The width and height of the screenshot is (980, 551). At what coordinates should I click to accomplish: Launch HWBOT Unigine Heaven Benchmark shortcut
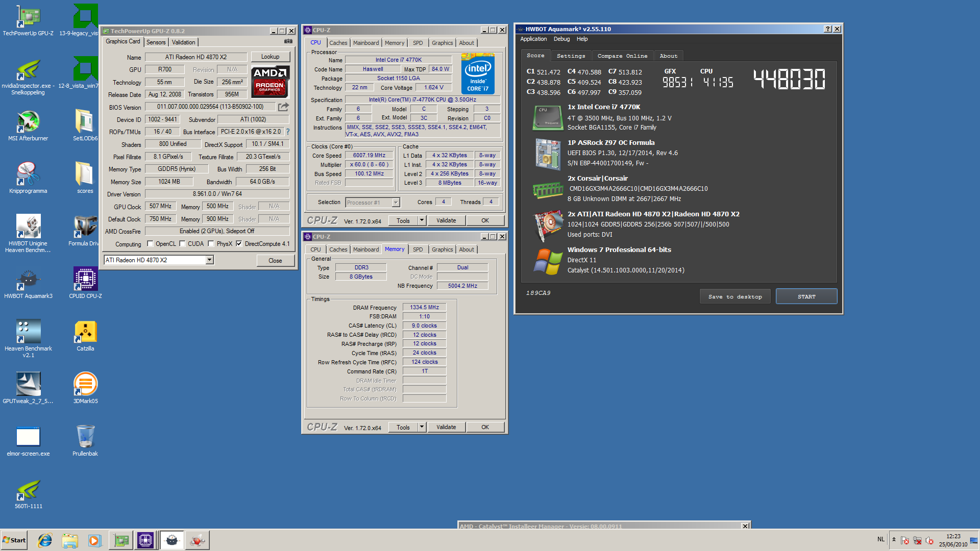[28, 234]
